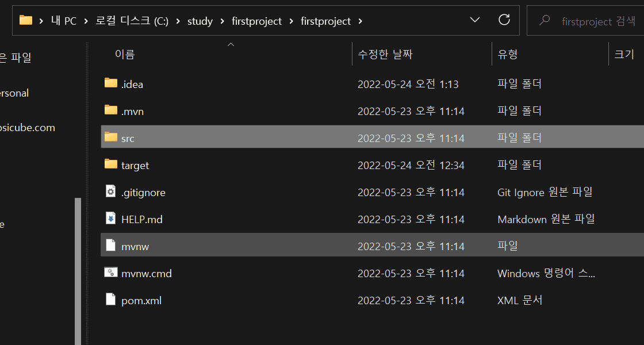Viewport: 644px width, 345px height.
Task: Go to the study breadcrumb folder
Action: (200, 21)
